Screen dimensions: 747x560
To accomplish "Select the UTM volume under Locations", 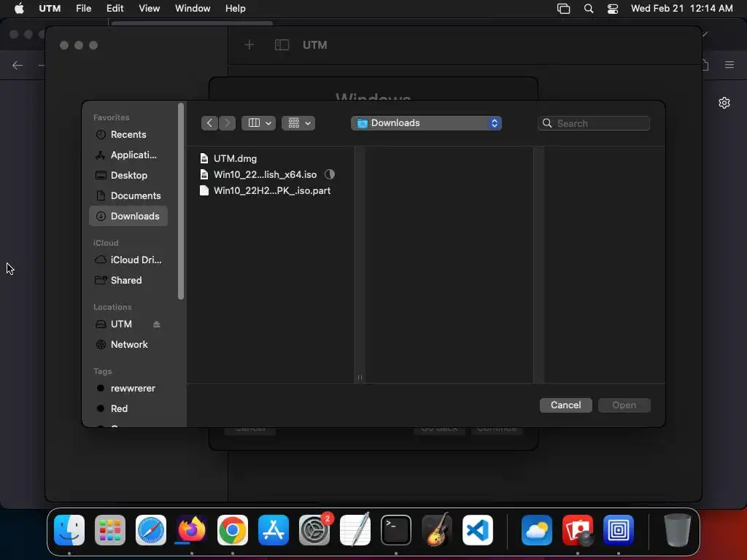I will click(x=121, y=324).
